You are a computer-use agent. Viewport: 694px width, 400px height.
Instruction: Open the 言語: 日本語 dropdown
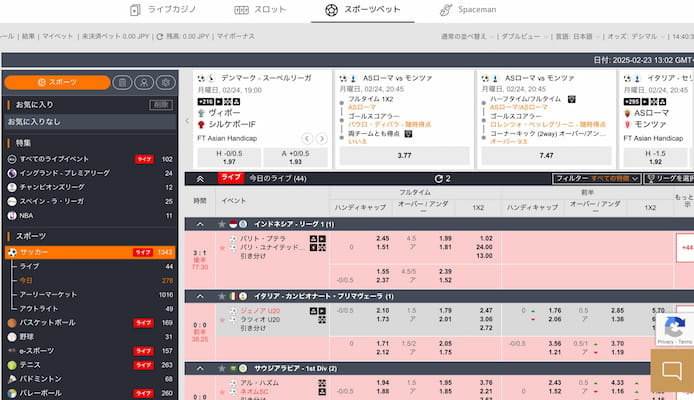tap(577, 36)
